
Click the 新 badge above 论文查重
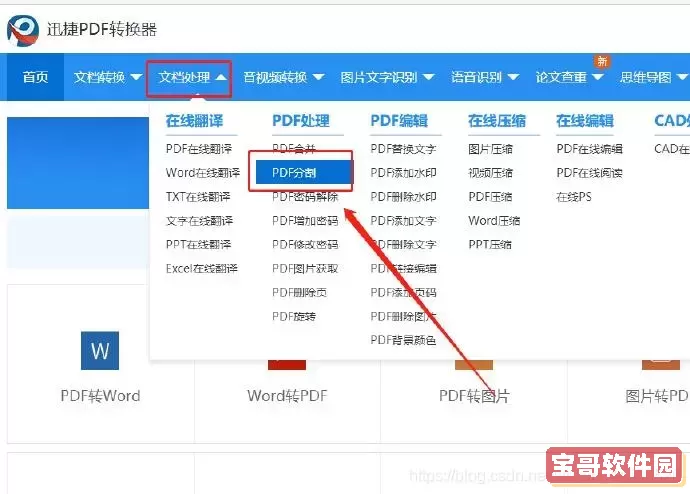[x=602, y=61]
